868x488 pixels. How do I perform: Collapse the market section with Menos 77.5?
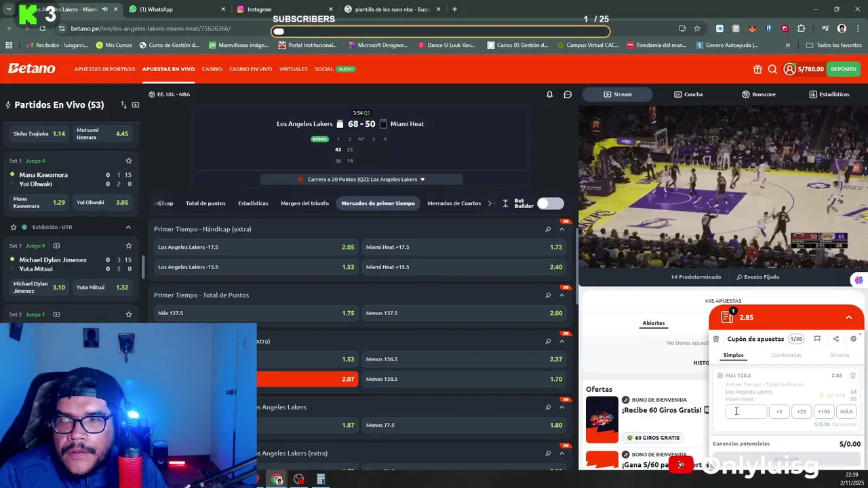pos(561,407)
